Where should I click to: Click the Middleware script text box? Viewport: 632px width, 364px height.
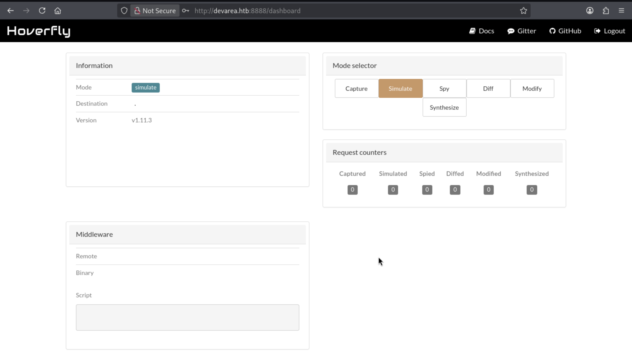(187, 317)
